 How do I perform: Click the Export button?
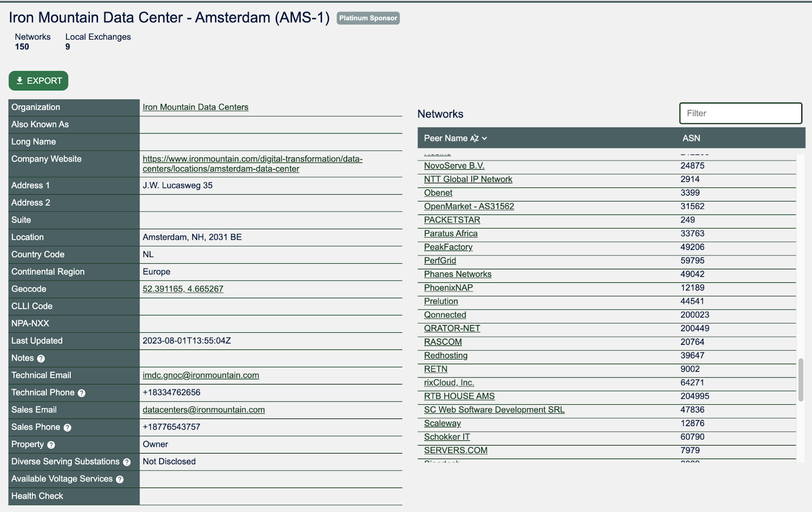pyautogui.click(x=39, y=81)
